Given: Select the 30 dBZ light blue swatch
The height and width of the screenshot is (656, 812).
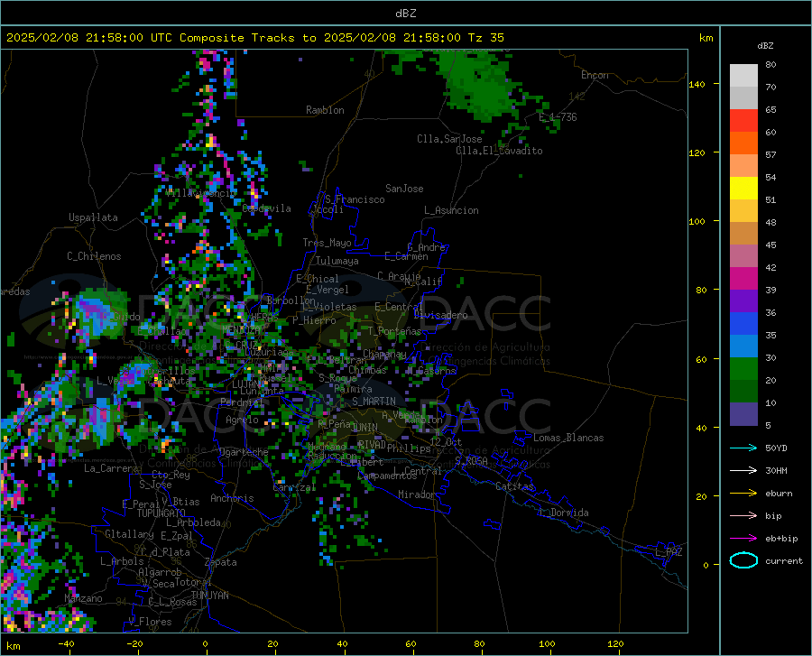Looking at the screenshot, I should coord(743,346).
